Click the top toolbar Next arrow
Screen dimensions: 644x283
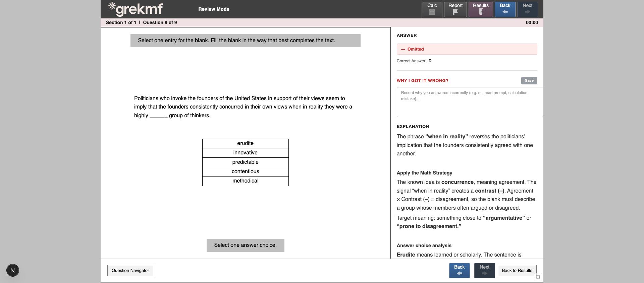pyautogui.click(x=527, y=9)
